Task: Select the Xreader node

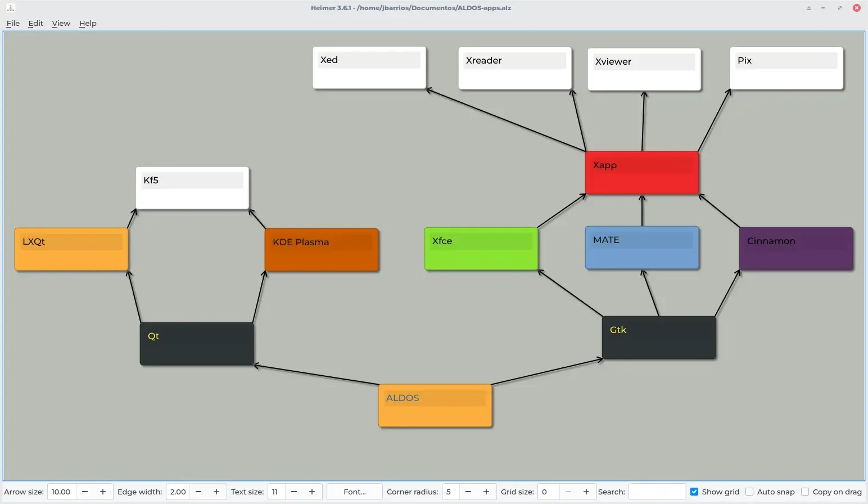Action: [515, 68]
